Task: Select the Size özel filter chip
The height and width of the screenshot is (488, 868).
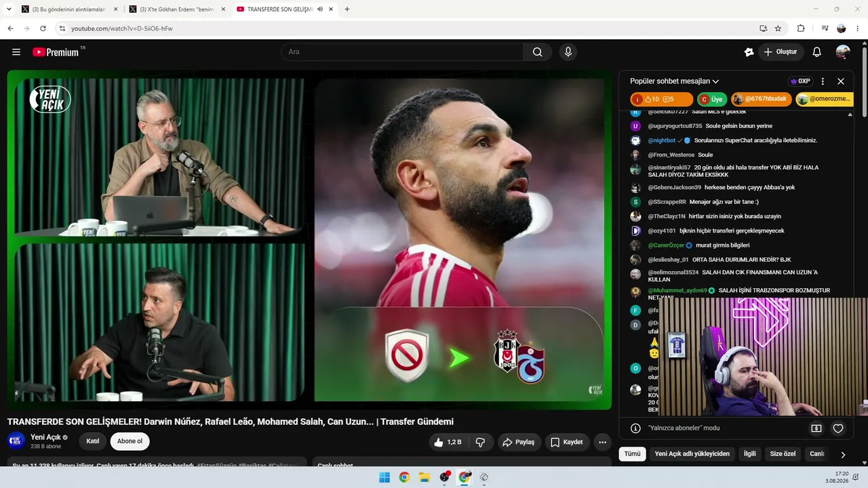Action: [783, 454]
